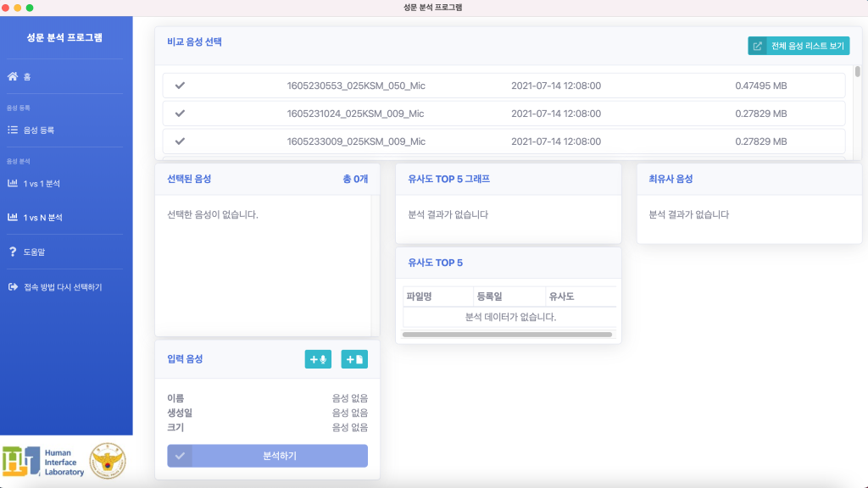
Task: Click the 생성일 field label
Action: (180, 413)
